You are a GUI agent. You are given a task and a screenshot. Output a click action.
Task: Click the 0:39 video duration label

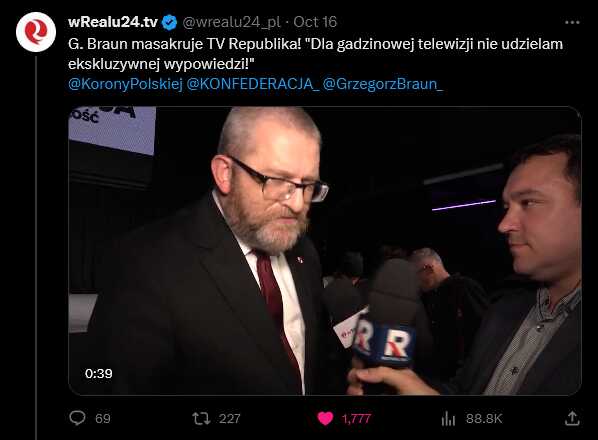[99, 374]
